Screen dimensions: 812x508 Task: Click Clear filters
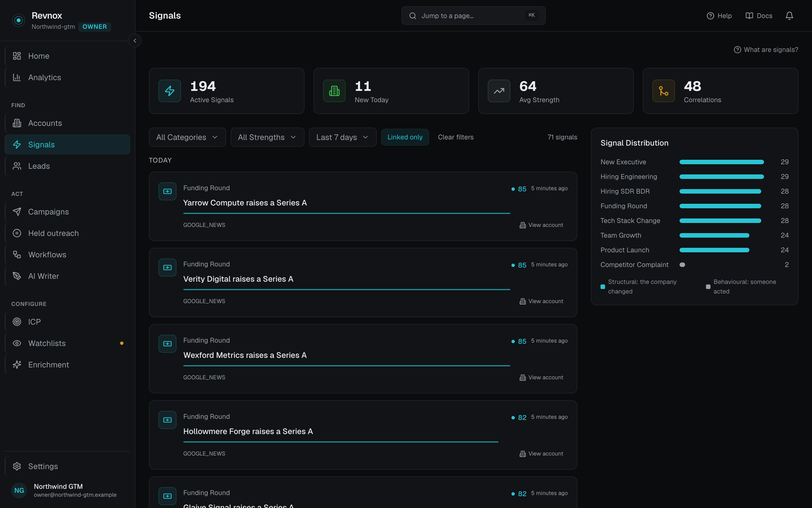pyautogui.click(x=456, y=137)
